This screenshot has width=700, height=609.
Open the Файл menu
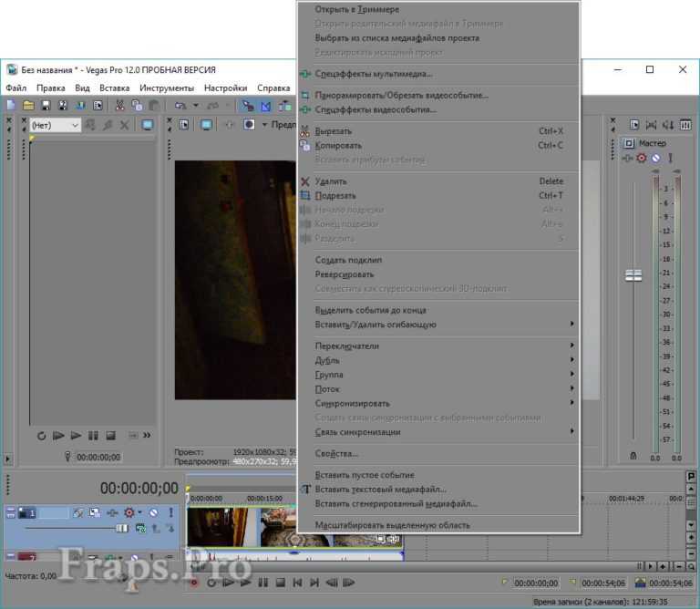tap(16, 88)
